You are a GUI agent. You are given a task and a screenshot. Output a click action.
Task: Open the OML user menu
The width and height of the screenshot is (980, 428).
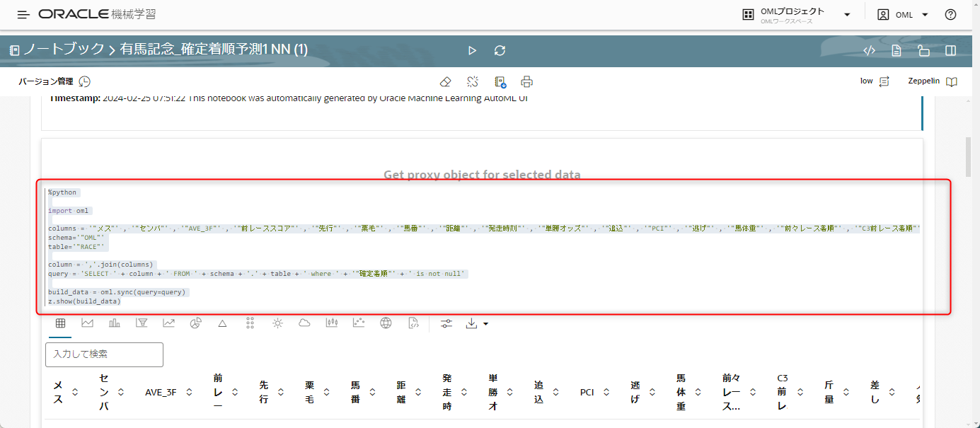point(903,15)
